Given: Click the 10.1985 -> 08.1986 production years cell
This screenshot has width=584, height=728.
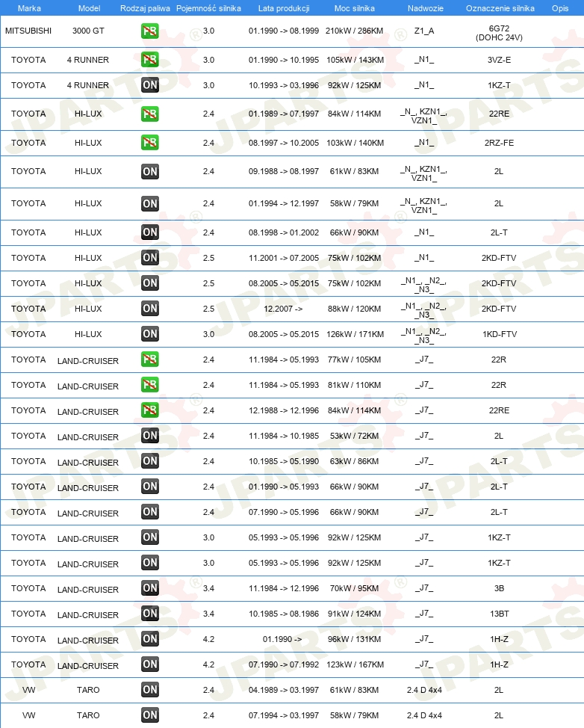Looking at the screenshot, I should [284, 614].
